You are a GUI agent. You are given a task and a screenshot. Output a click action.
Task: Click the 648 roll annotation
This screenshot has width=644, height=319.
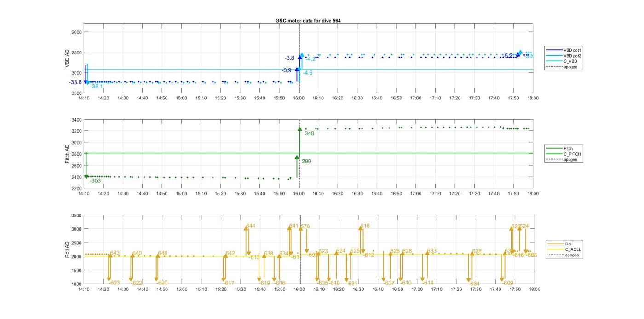(x=162, y=254)
